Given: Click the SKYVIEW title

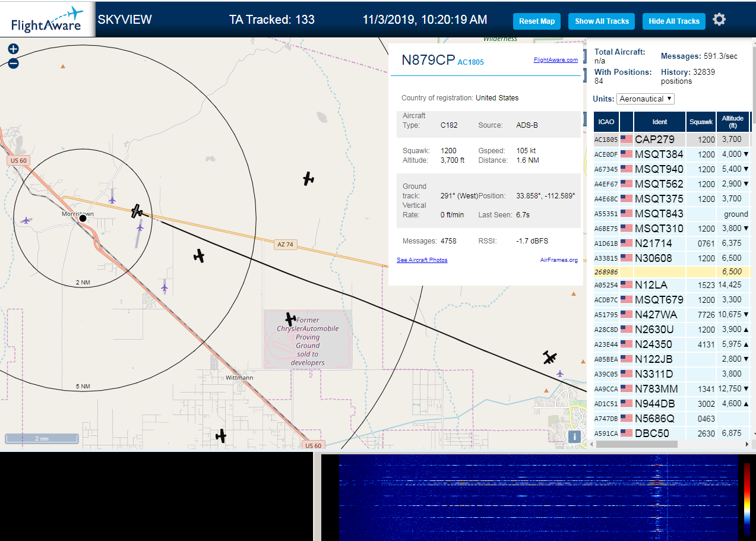Looking at the screenshot, I should (125, 20).
